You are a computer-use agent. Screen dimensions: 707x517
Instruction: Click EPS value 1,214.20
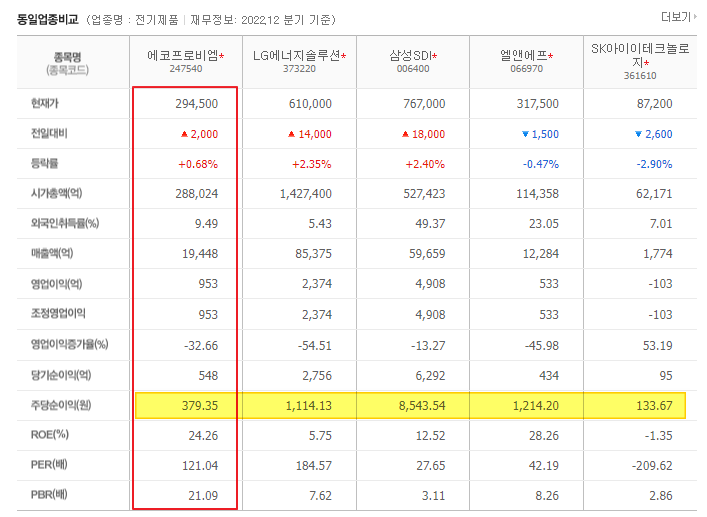(x=536, y=406)
